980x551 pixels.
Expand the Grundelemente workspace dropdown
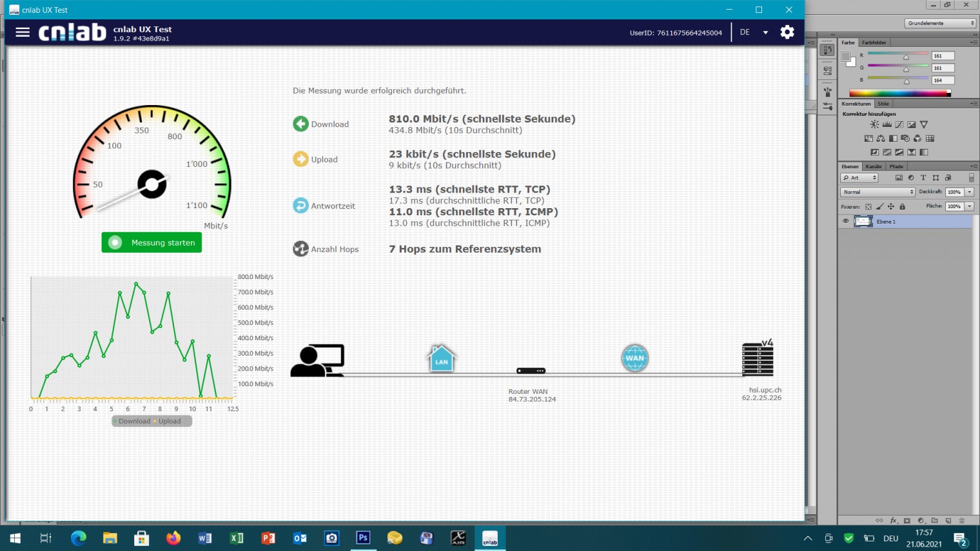pos(941,23)
